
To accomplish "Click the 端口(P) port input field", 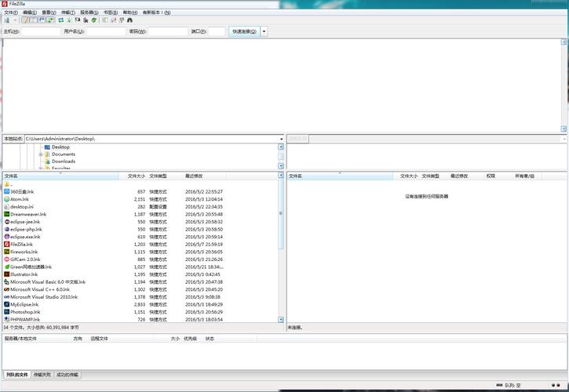I will pyautogui.click(x=217, y=31).
